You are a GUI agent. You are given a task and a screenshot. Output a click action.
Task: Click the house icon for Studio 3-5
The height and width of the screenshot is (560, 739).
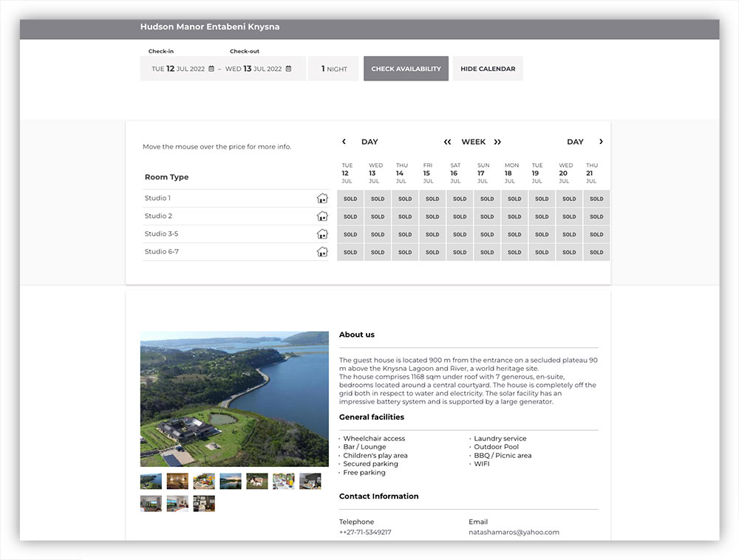click(x=322, y=234)
